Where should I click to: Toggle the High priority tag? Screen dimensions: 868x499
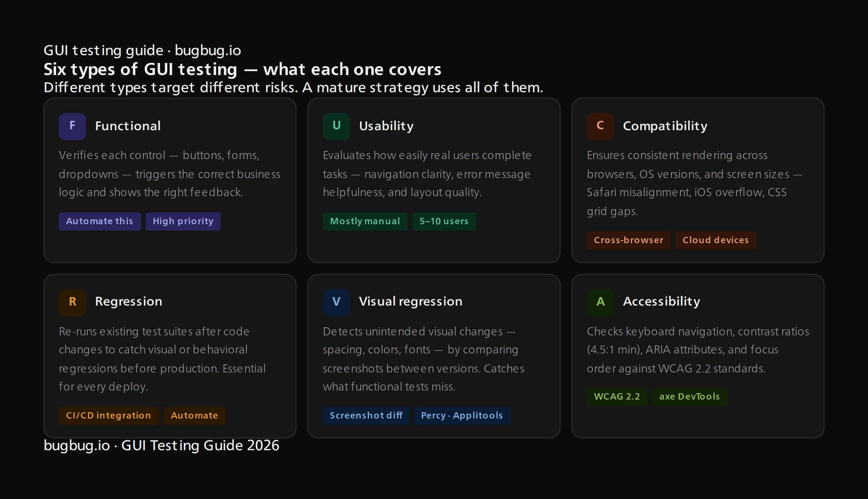(183, 221)
